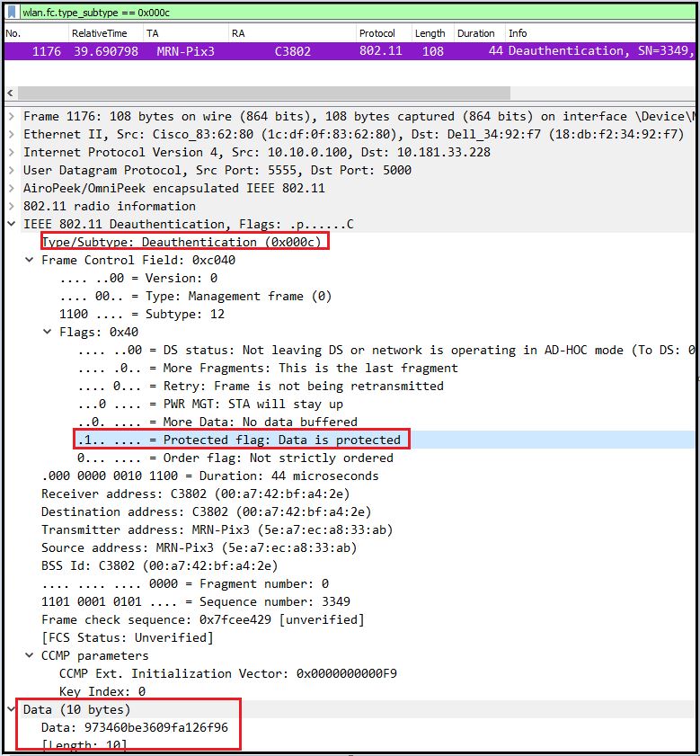Click the packet list horizontal scrollbar thumb
Screen dimensions: 700x756
(x=263, y=93)
